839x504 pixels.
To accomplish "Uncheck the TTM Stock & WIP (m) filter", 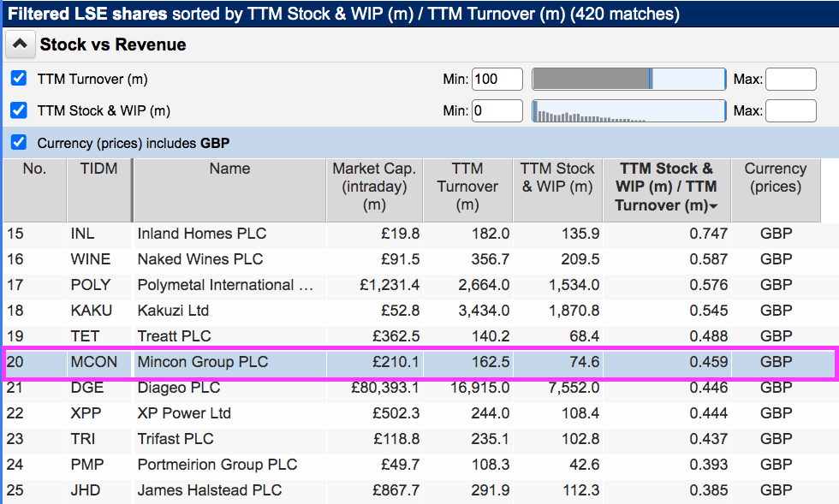I will (19, 110).
